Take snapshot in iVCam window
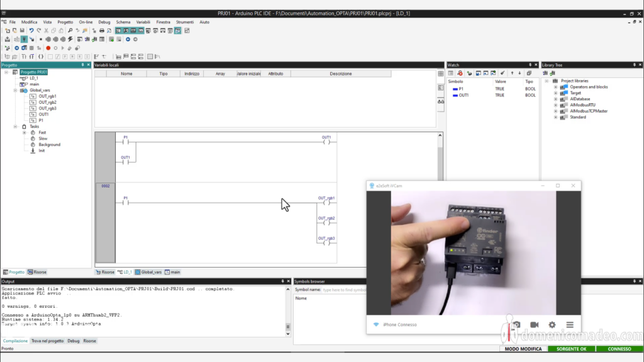 coord(516,325)
